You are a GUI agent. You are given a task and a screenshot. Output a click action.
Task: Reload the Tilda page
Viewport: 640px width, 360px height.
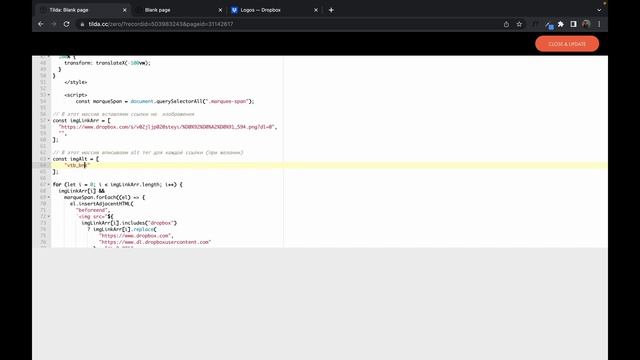(67, 24)
